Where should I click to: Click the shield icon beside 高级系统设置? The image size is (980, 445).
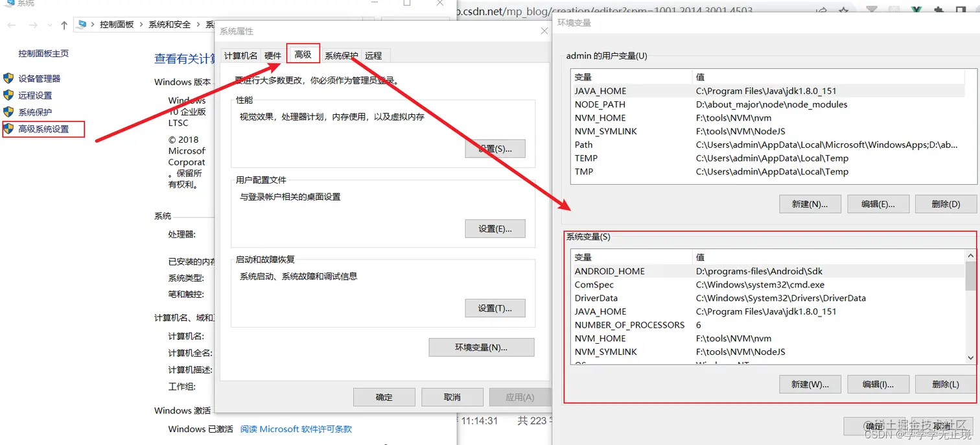8,129
